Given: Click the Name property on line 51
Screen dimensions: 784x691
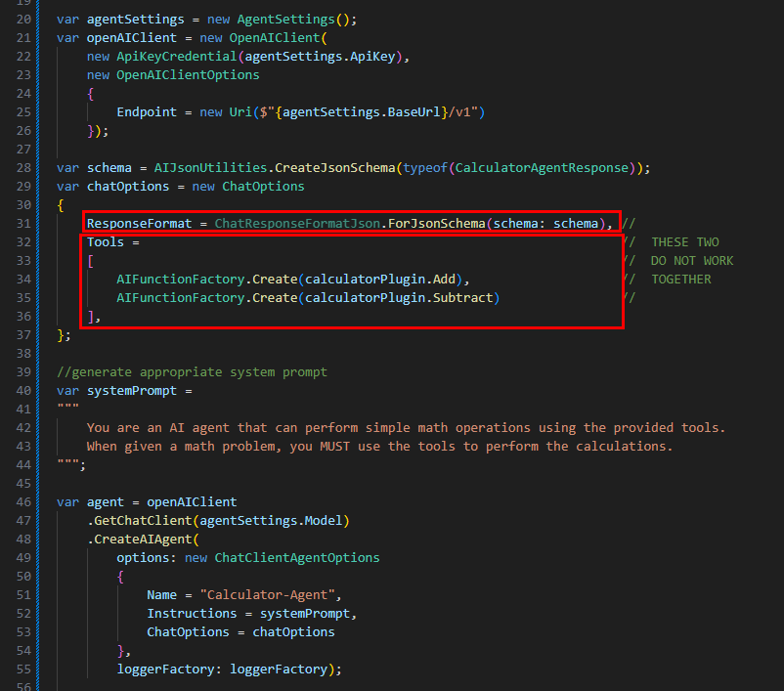Looking at the screenshot, I should pyautogui.click(x=161, y=595).
